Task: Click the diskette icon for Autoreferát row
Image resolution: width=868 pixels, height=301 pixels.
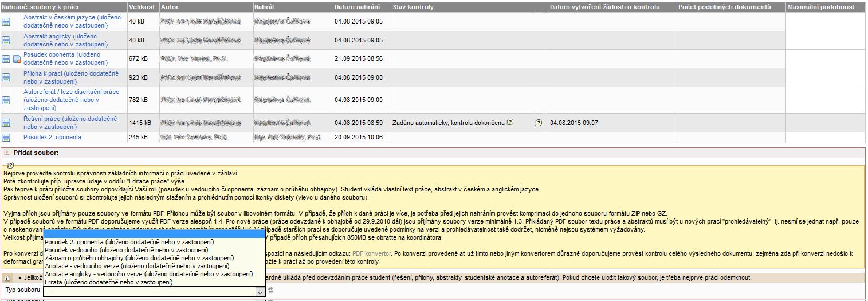Action: [x=6, y=100]
